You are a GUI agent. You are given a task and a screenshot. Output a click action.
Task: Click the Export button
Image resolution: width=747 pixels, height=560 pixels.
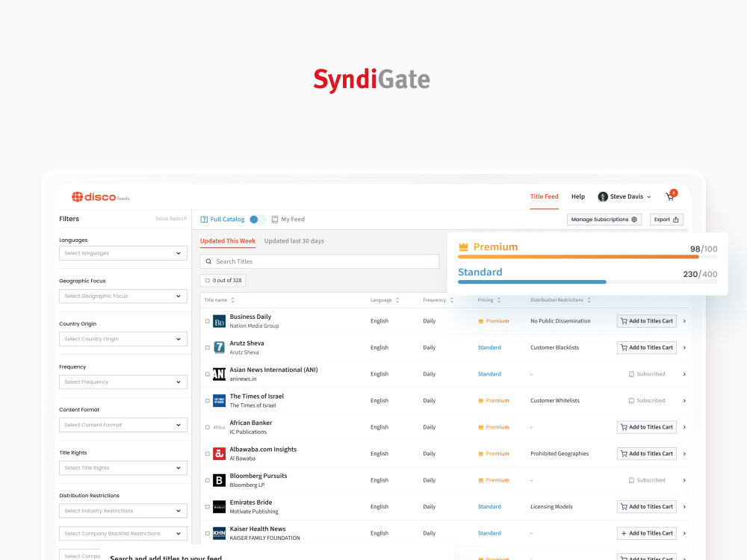point(666,220)
